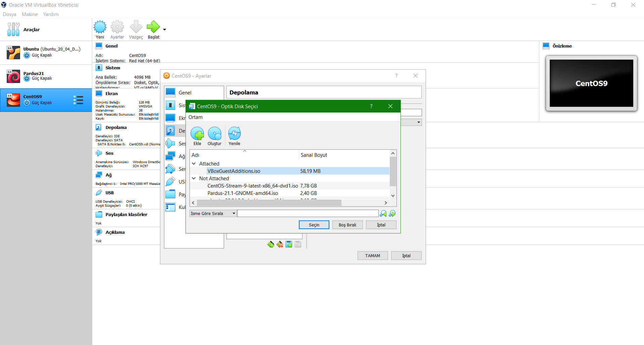The height and width of the screenshot is (345, 644).
Task: Open the Paylaşılan klasörler section header
Action: pyautogui.click(x=126, y=214)
